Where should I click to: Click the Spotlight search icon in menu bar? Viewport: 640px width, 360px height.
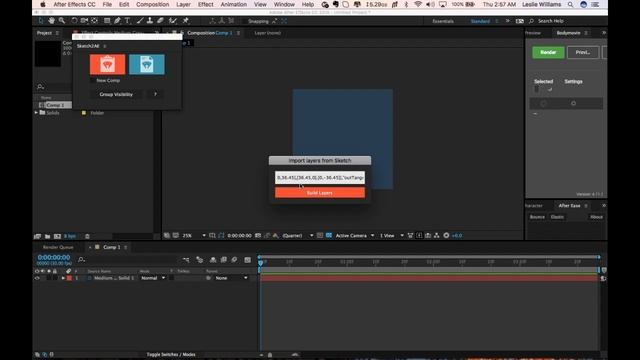click(570, 4)
